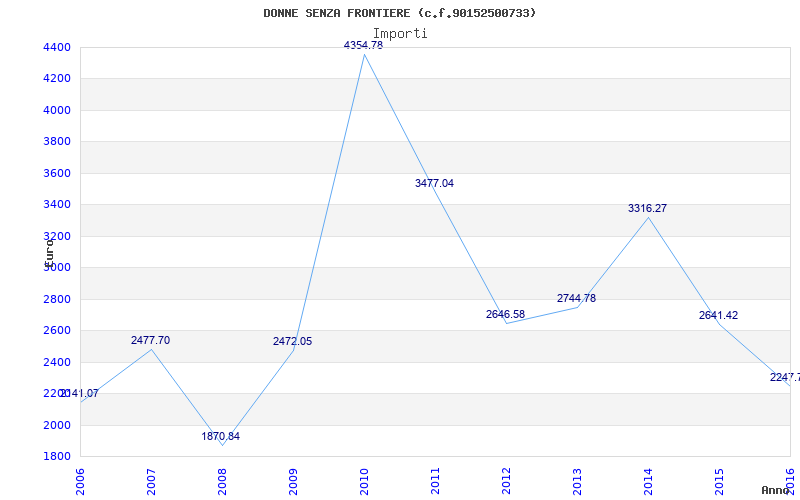Click the 2012 x-axis label

pyautogui.click(x=506, y=481)
